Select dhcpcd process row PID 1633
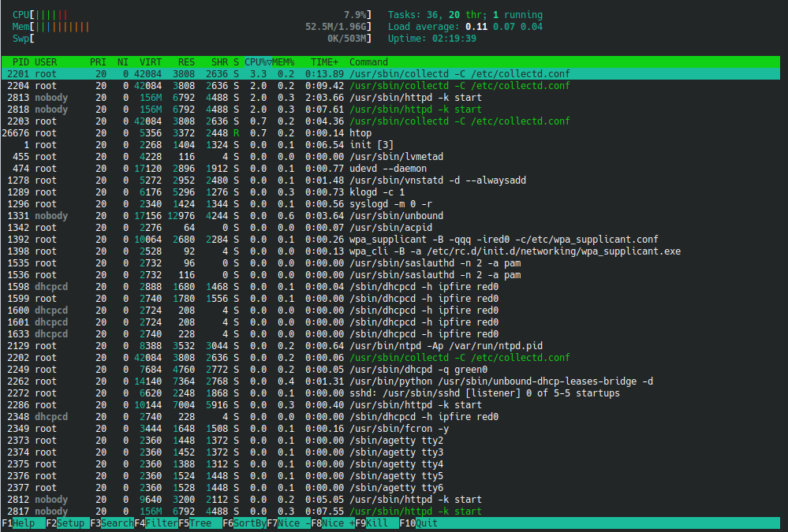The height and width of the screenshot is (532, 788). pyautogui.click(x=390, y=333)
